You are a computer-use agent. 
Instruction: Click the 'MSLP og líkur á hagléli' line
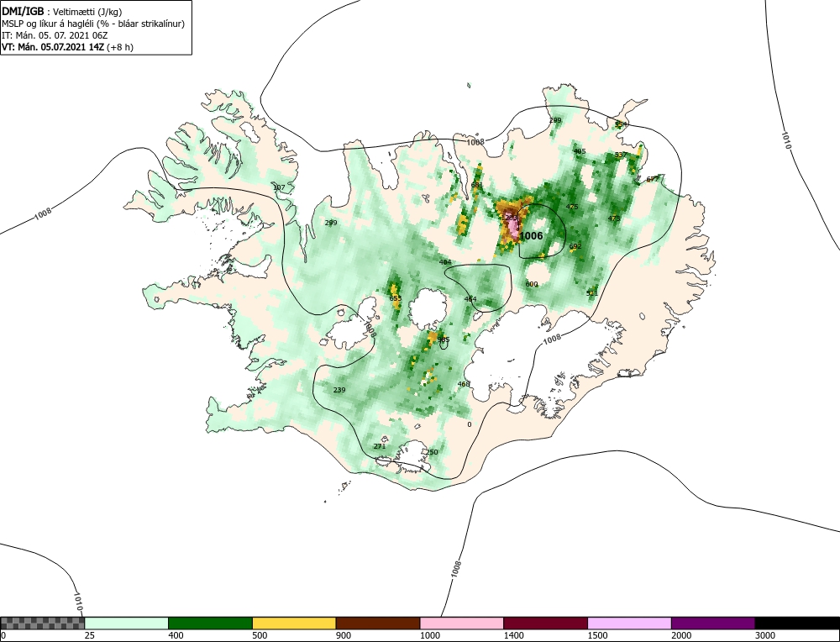click(93, 24)
